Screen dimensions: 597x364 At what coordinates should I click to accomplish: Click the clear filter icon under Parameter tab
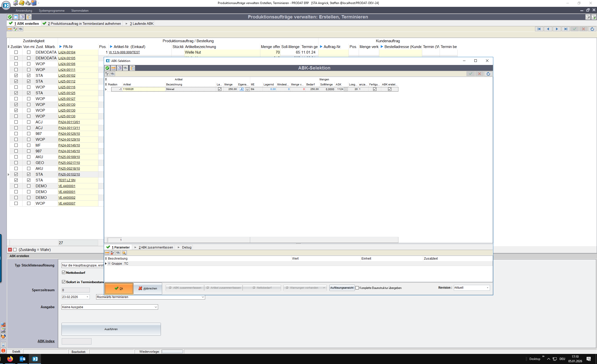113,253
